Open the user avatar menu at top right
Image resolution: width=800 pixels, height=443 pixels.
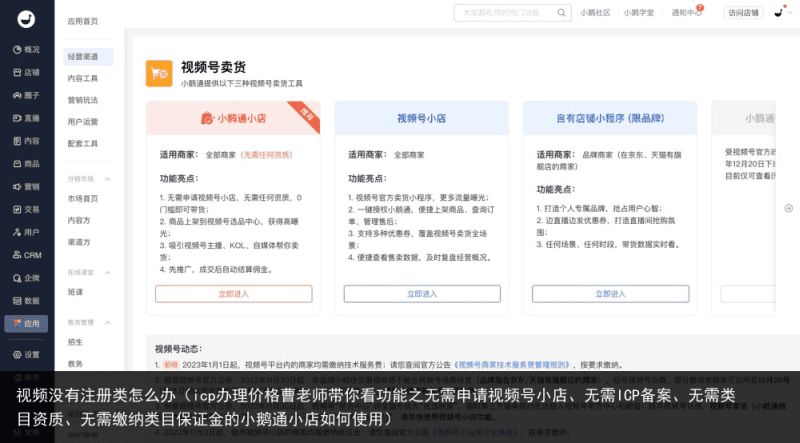(779, 12)
